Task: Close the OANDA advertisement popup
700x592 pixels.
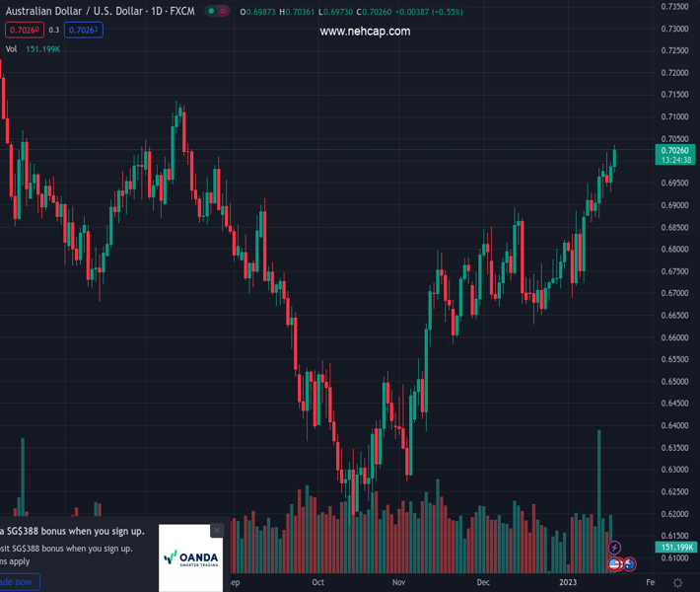Action: point(217,531)
